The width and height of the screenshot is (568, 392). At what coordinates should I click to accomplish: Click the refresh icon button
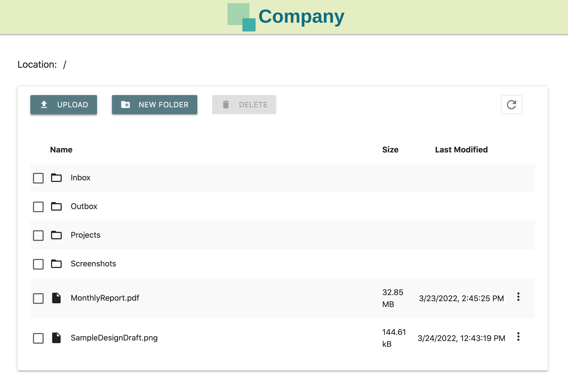[511, 105]
